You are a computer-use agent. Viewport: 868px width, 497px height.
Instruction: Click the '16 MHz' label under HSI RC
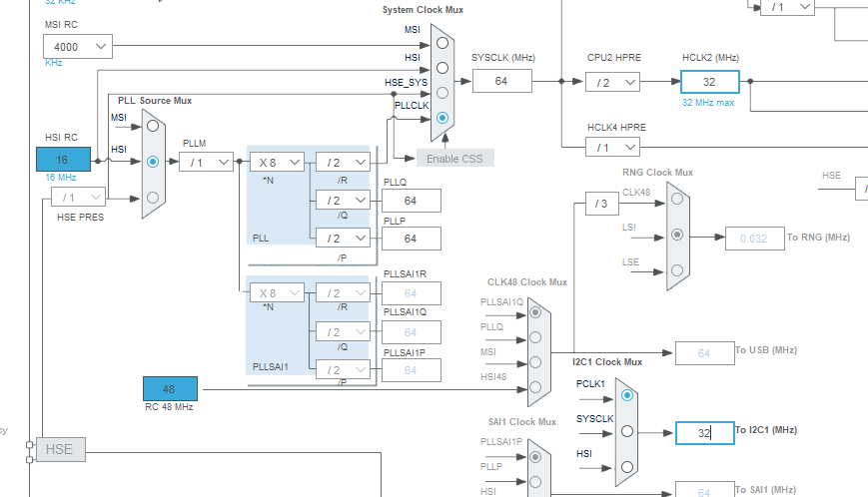point(61,177)
